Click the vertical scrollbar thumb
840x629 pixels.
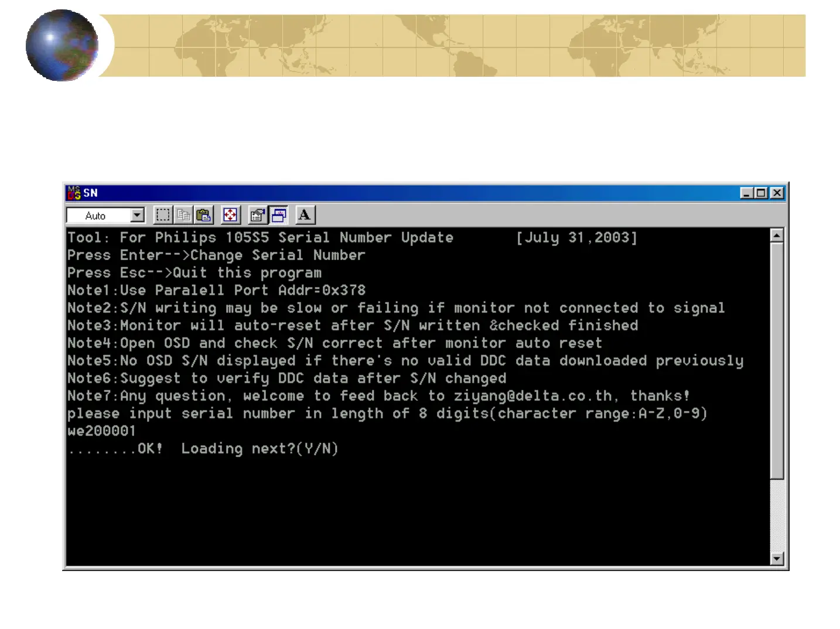pos(777,361)
